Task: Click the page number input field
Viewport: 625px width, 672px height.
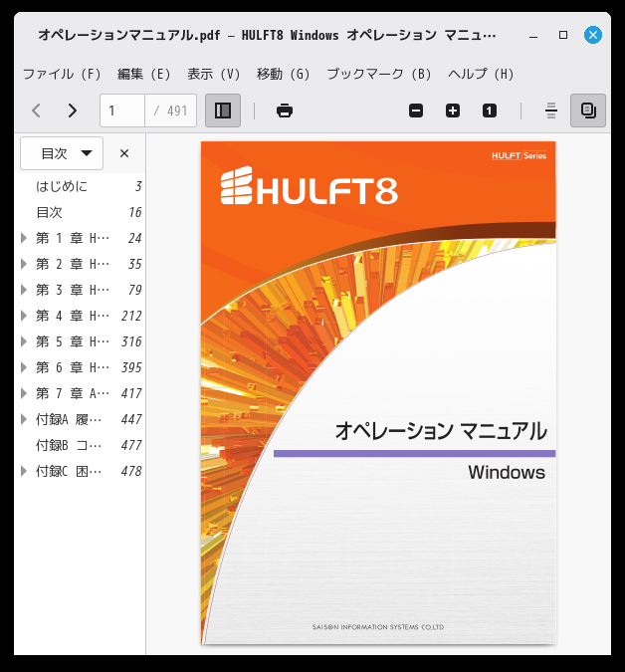Action: click(122, 111)
